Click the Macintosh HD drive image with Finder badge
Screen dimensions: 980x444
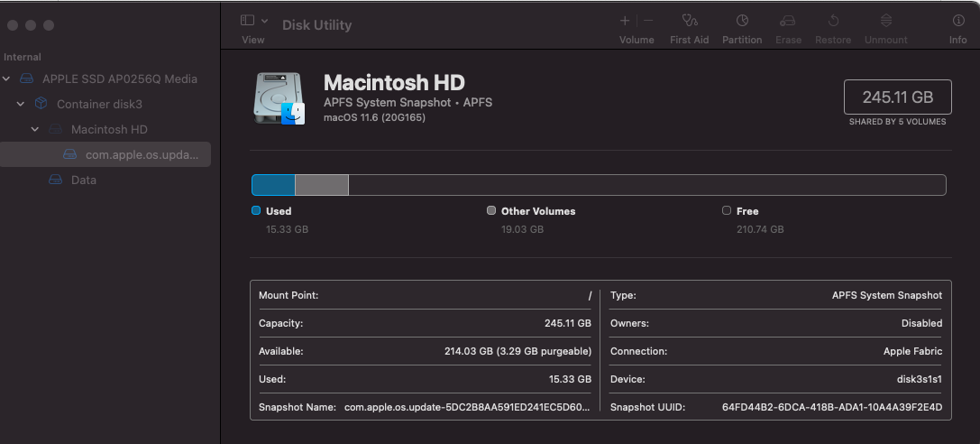(x=279, y=98)
